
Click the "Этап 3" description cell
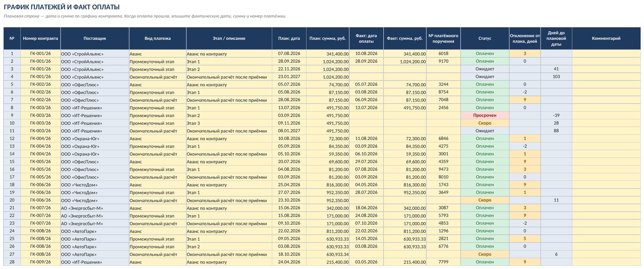pos(229,123)
